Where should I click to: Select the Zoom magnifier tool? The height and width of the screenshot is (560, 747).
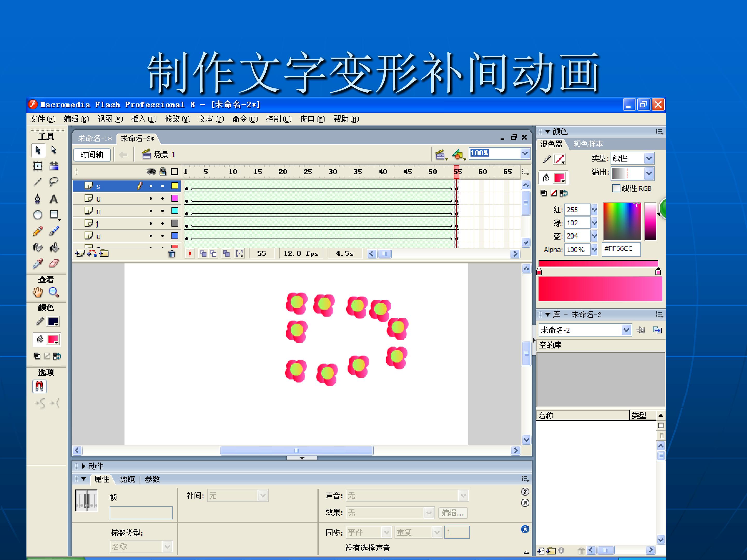[54, 292]
